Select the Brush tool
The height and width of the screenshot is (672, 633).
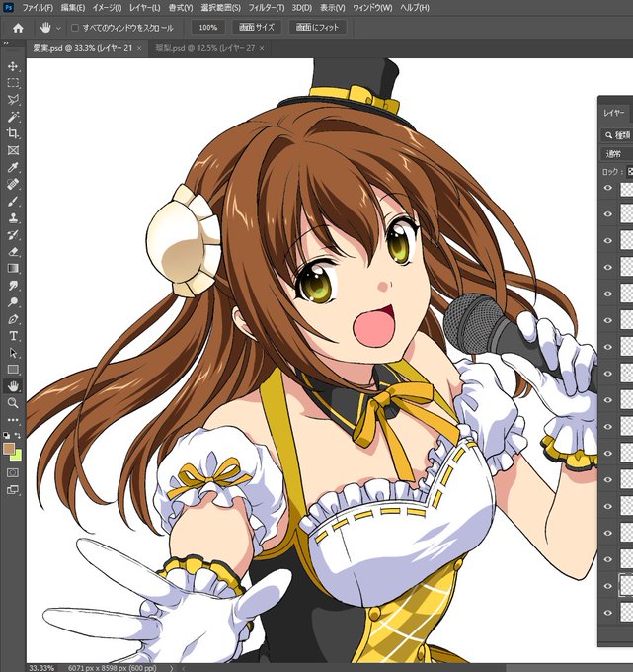click(x=13, y=201)
